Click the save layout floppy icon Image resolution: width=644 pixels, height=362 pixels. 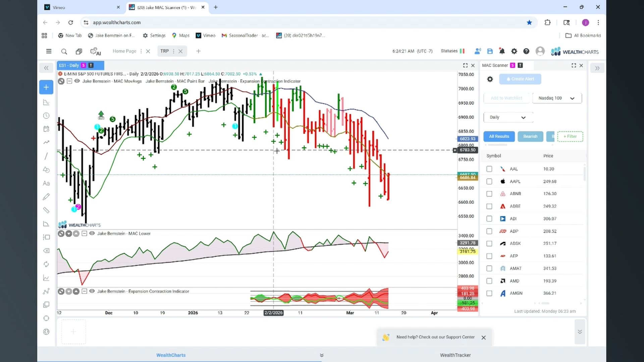click(x=490, y=51)
